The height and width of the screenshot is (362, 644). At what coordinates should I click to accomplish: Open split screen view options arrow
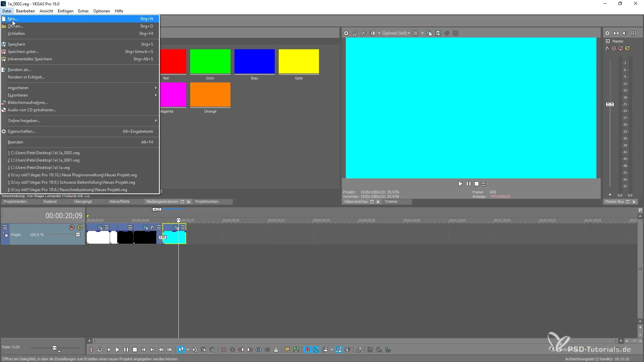379,33
